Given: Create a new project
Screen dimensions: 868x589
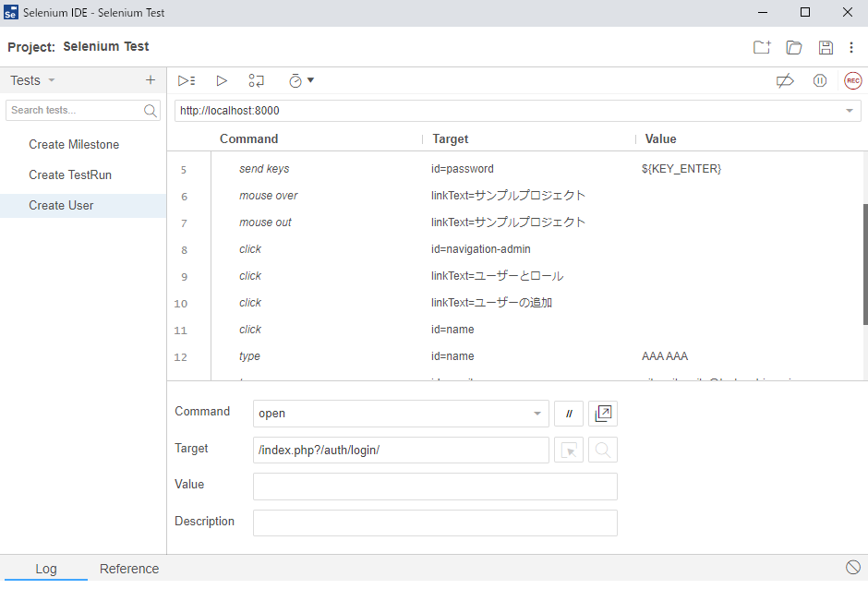Looking at the screenshot, I should [761, 47].
